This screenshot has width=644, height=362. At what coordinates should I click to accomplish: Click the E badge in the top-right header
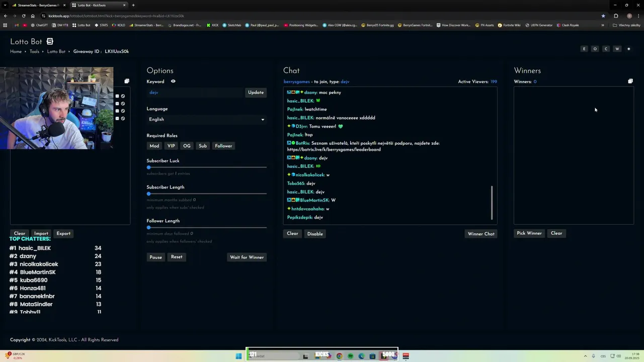pos(584,49)
